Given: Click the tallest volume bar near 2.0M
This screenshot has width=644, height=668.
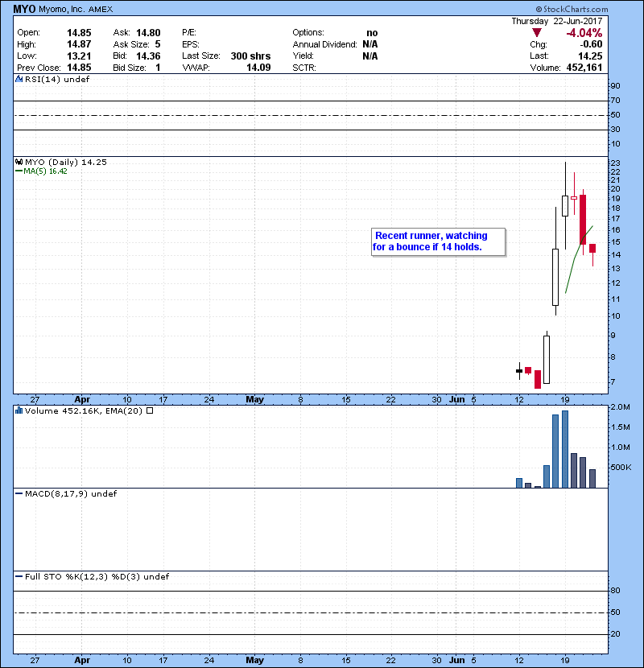Looking at the screenshot, I should 565,449.
